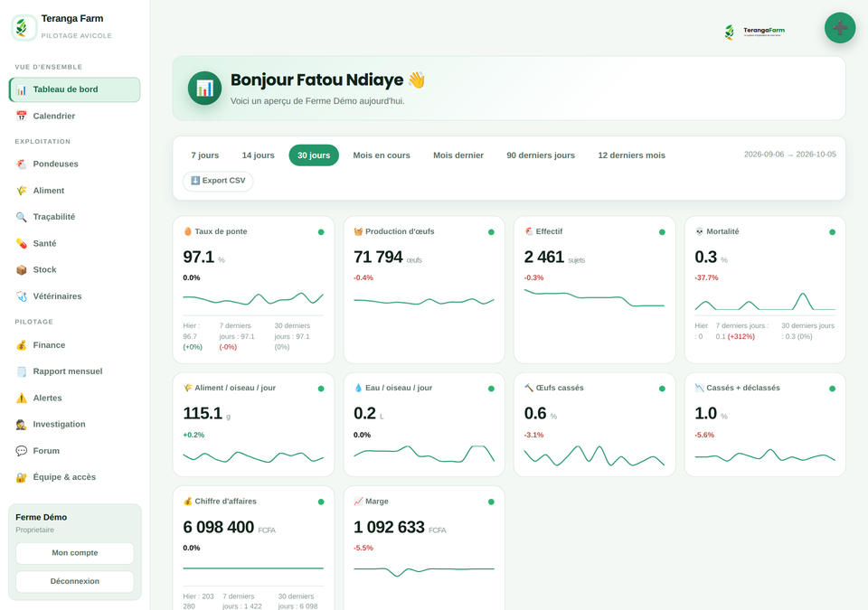Click the hammer icon on Œufs cassés card
868x610 pixels.
(529, 388)
